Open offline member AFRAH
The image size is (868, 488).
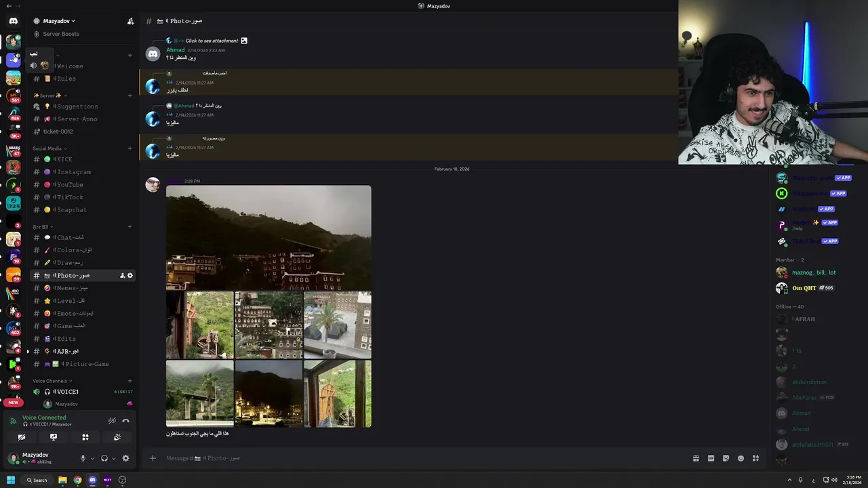[803, 319]
